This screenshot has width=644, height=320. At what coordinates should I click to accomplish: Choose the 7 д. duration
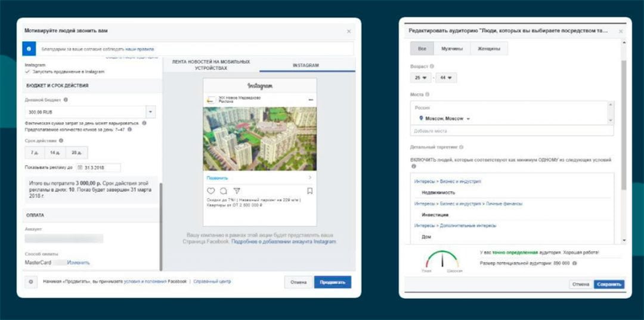[35, 153]
